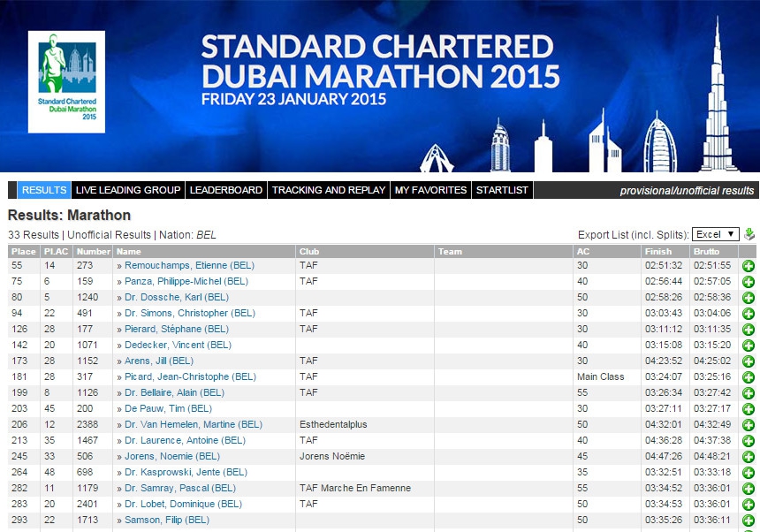
Task: Open runner link Dr. Van Hemelen, Martine (BEL)
Action: click(x=194, y=425)
